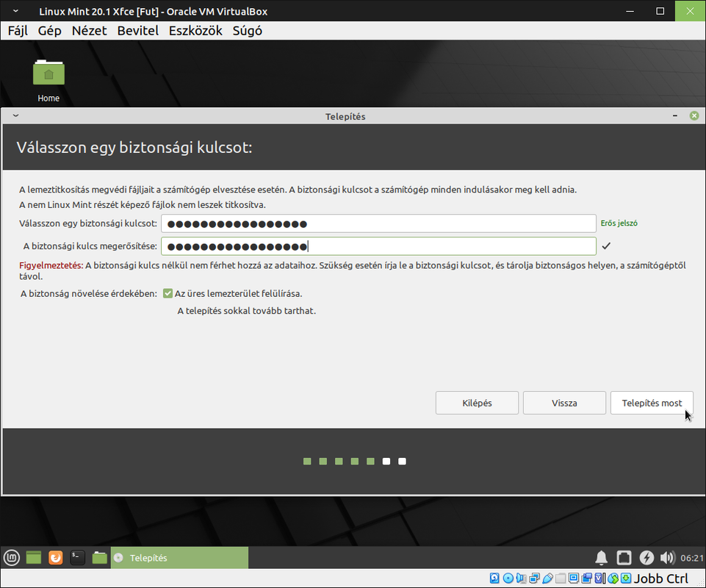Open the power manager tray icon

(646, 558)
